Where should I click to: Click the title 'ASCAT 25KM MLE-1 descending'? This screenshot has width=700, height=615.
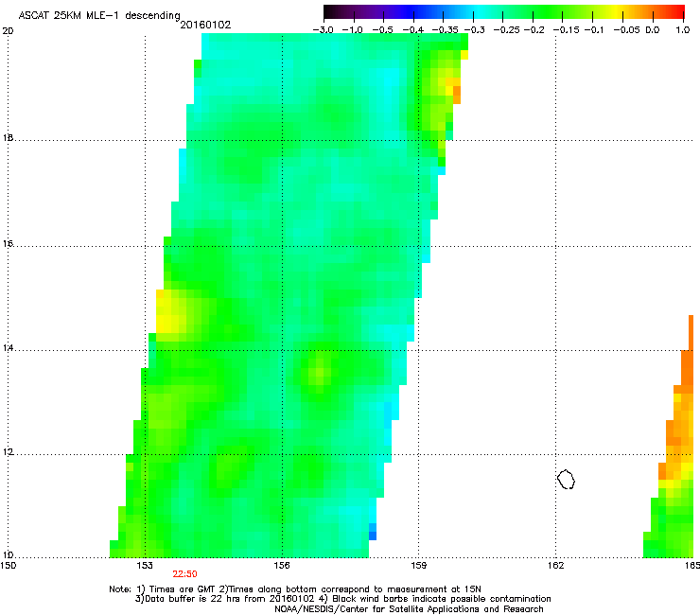(99, 15)
